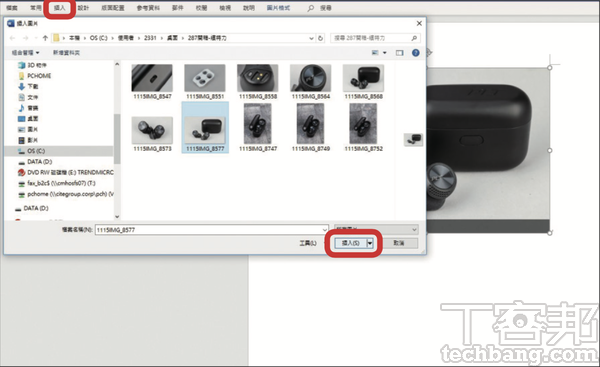Click the search magnifier in the dialog search box
Screen dimensions: 600x367
(414, 38)
